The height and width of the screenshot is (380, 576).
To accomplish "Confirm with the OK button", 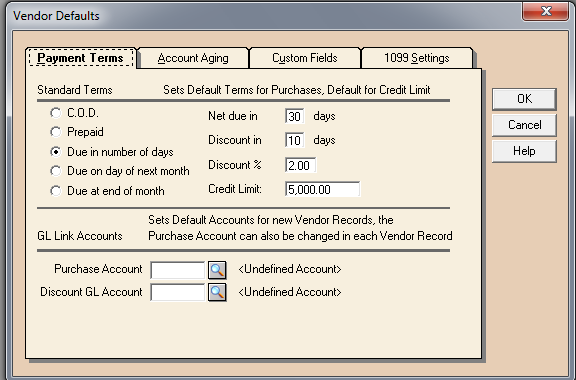I will 524,99.
